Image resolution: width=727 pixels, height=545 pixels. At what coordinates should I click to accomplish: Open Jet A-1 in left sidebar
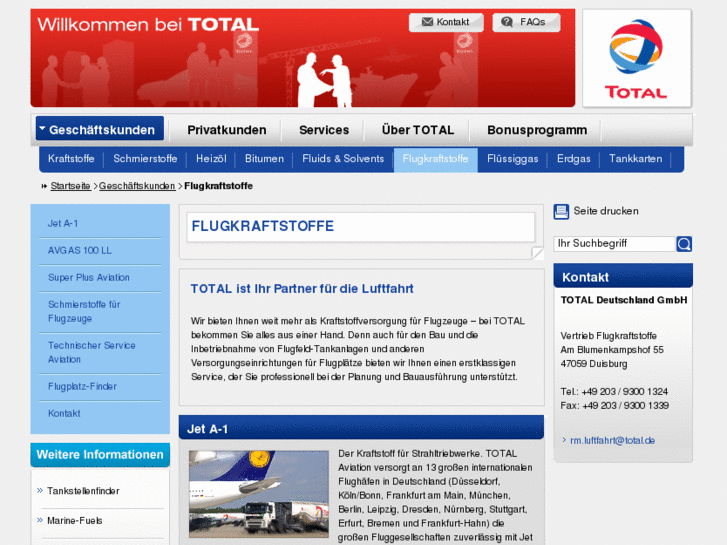coord(63,224)
